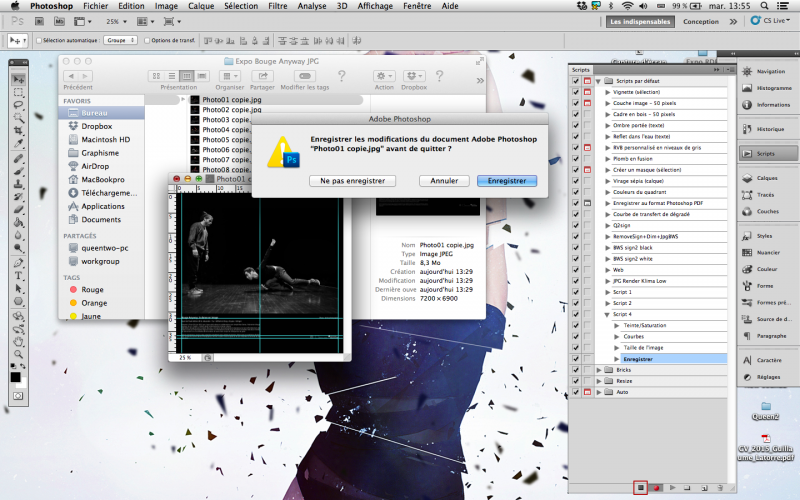Viewport: 800px width, 500px height.
Task: Select the Pen tool
Action: (x=18, y=263)
